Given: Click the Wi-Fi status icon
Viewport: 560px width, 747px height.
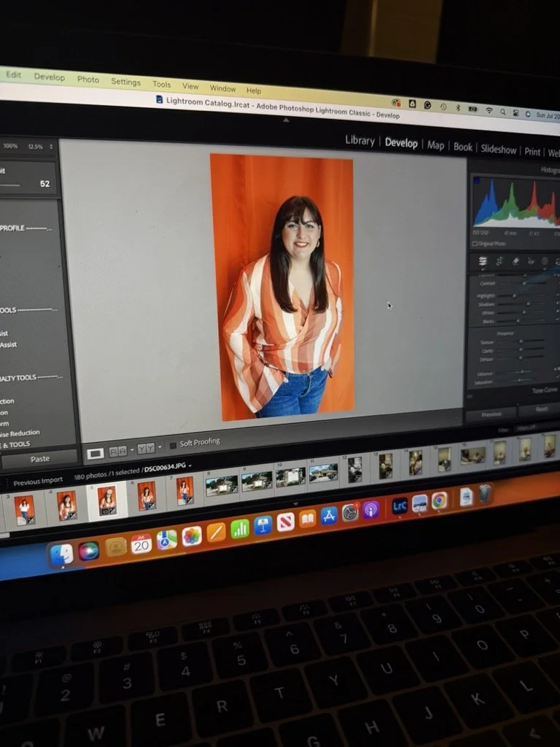Looking at the screenshot, I should click(489, 110).
